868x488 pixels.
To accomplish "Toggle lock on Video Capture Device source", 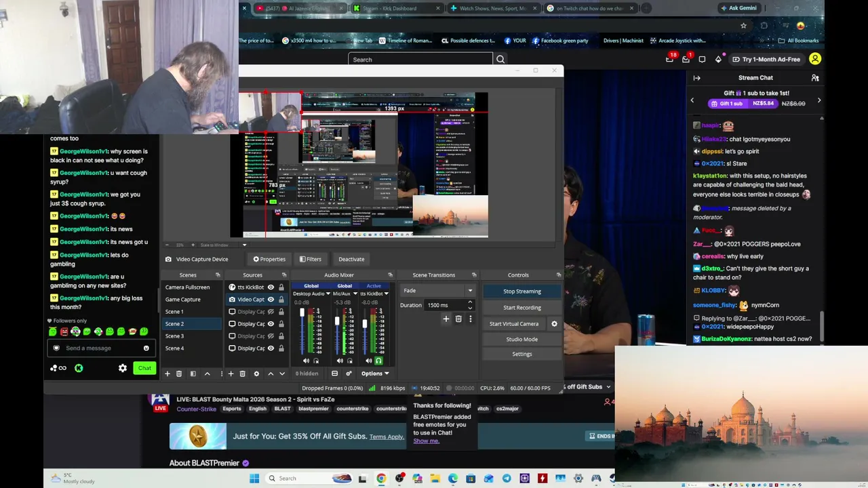I will click(281, 300).
